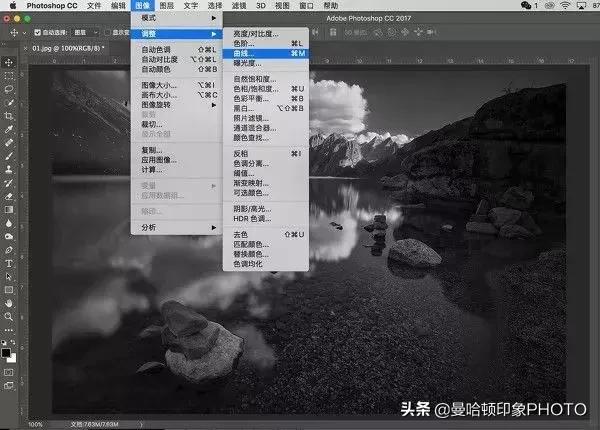The image size is (600, 430).
Task: Open the 帮助 menu
Action: click(331, 5)
